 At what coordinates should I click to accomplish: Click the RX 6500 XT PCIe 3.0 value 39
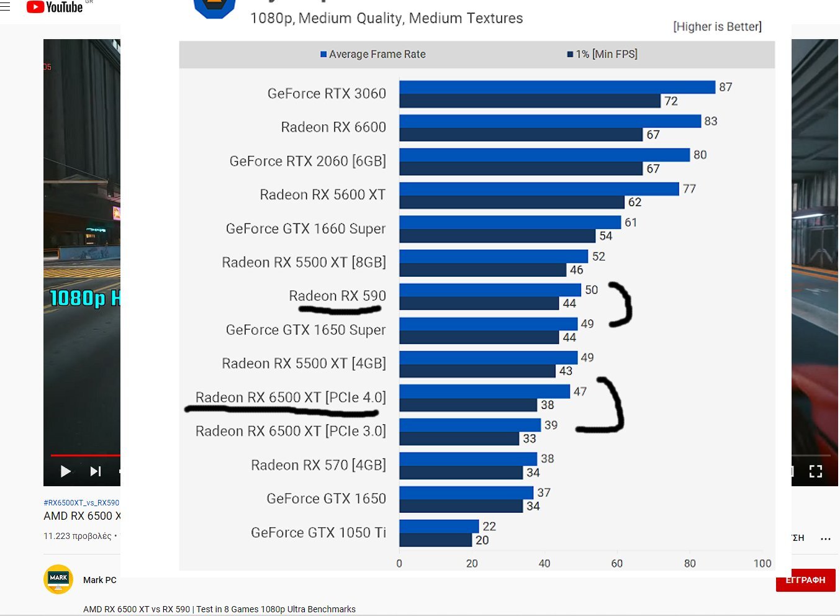click(x=551, y=425)
